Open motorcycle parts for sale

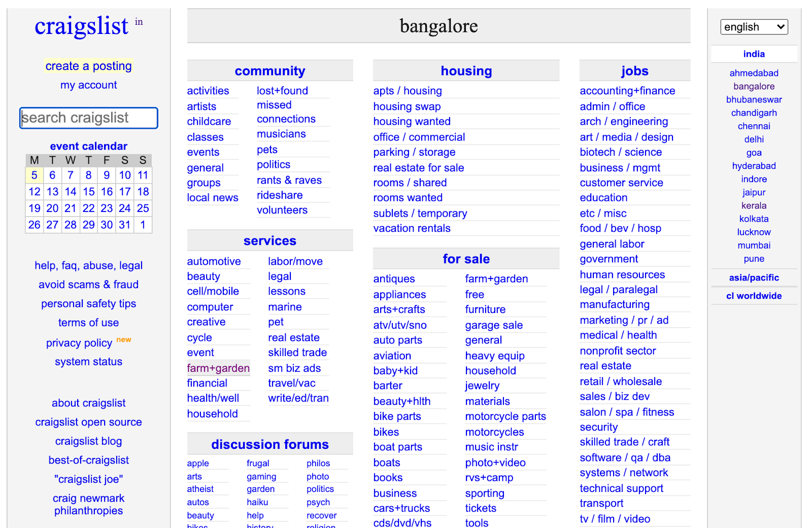(x=505, y=416)
